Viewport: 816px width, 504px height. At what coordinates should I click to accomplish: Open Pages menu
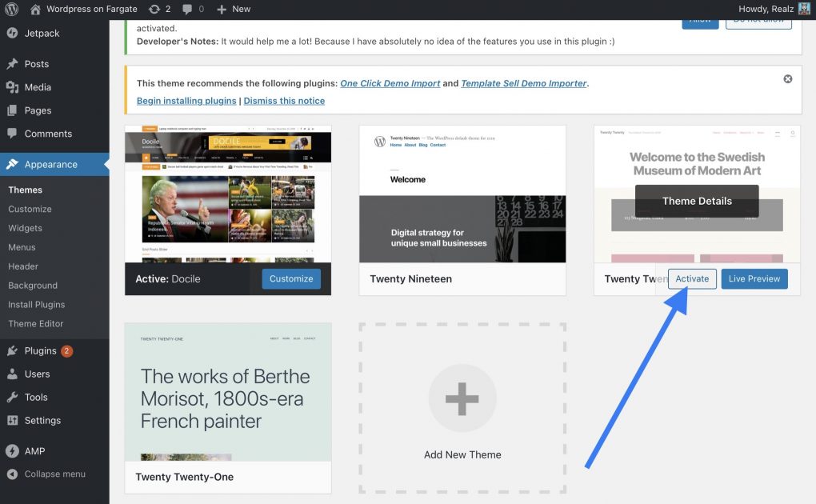[x=38, y=110]
